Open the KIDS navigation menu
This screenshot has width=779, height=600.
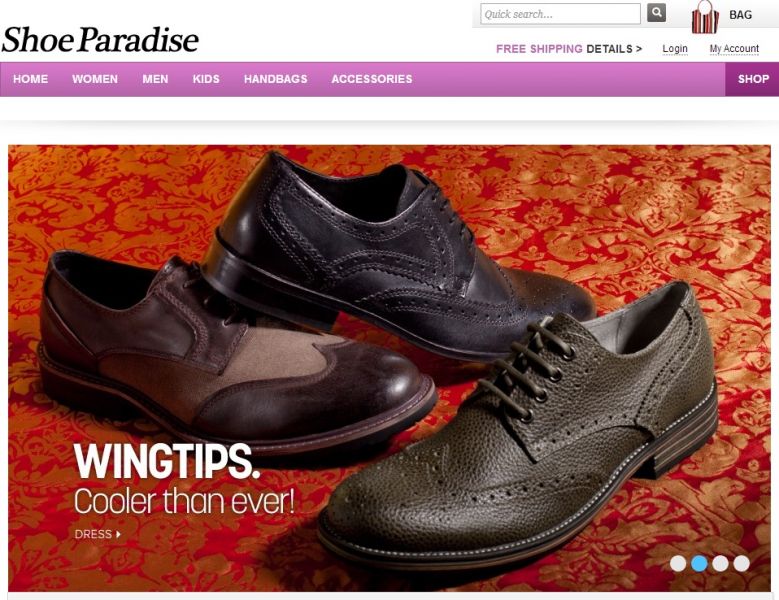click(206, 79)
